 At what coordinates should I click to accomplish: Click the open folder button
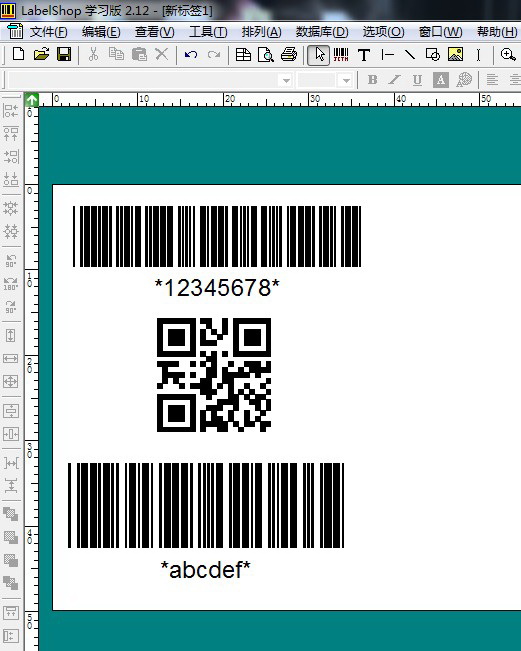pyautogui.click(x=42, y=54)
